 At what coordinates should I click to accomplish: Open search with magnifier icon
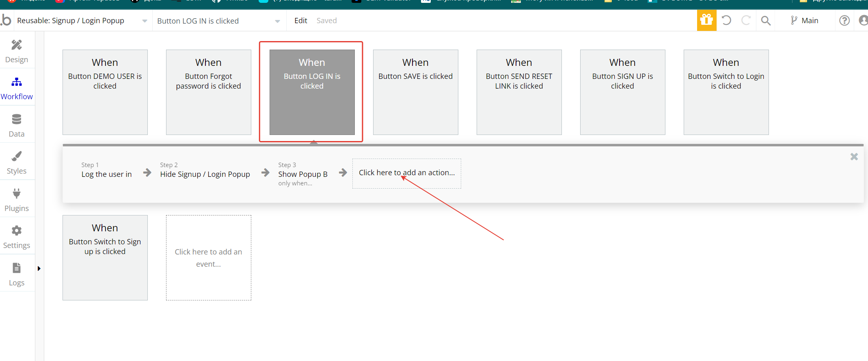pyautogui.click(x=766, y=21)
